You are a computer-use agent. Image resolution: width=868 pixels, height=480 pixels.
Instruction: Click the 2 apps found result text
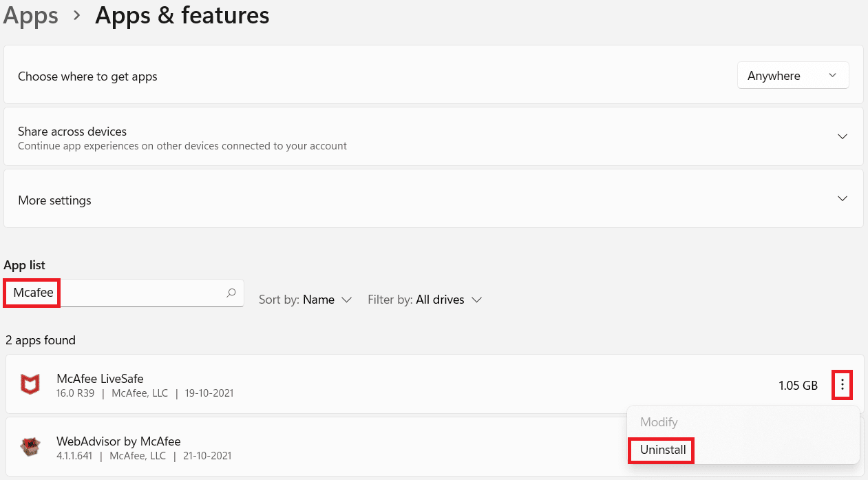pos(40,340)
